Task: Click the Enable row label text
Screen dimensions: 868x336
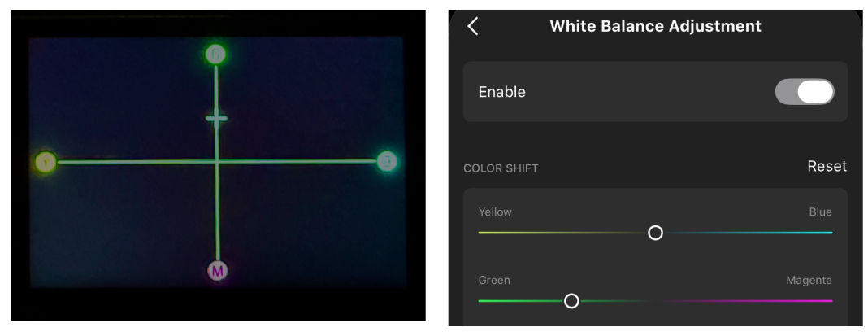Action: [501, 92]
